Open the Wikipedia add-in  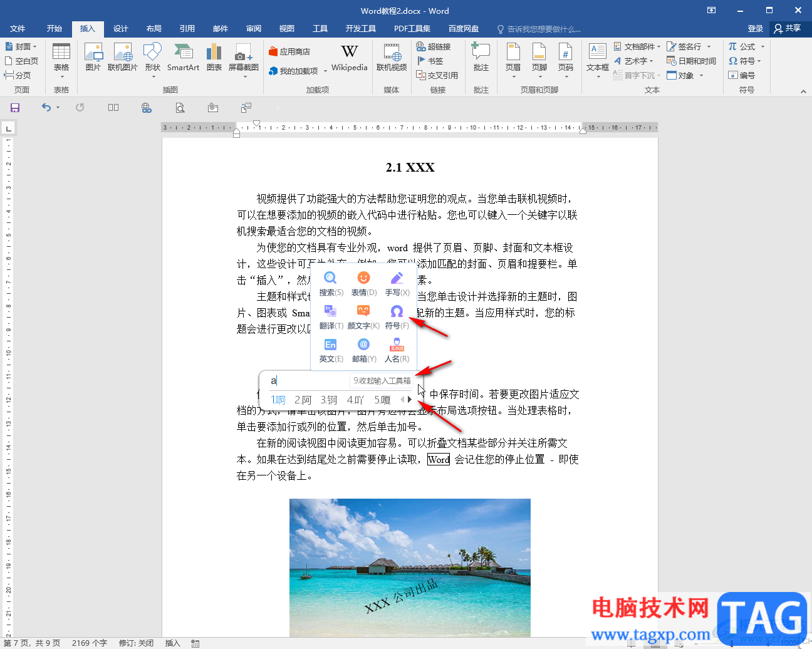click(350, 58)
